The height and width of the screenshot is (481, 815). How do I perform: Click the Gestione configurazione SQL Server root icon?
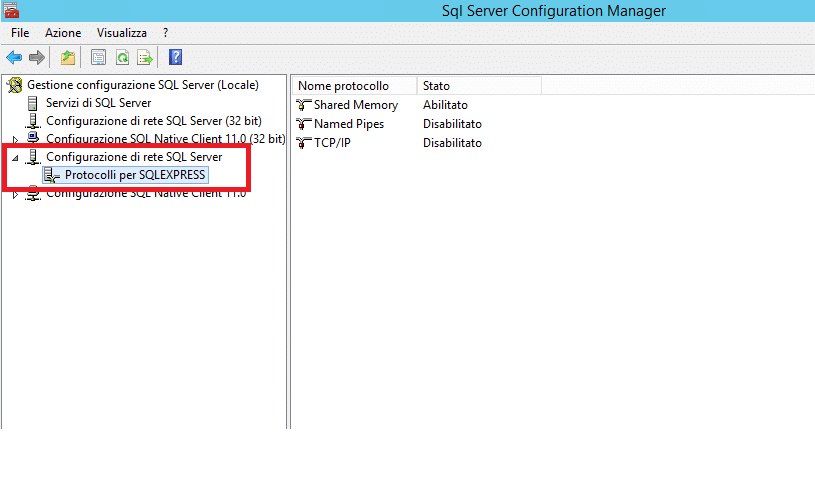tap(15, 85)
